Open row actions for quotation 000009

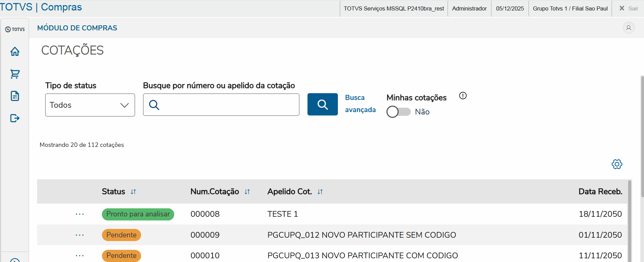tap(80, 235)
